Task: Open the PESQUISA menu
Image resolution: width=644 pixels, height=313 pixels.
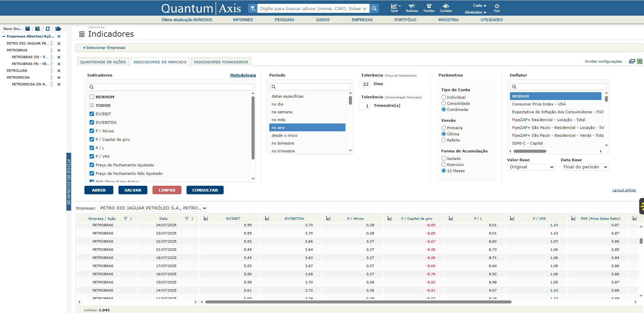Action: pyautogui.click(x=285, y=20)
